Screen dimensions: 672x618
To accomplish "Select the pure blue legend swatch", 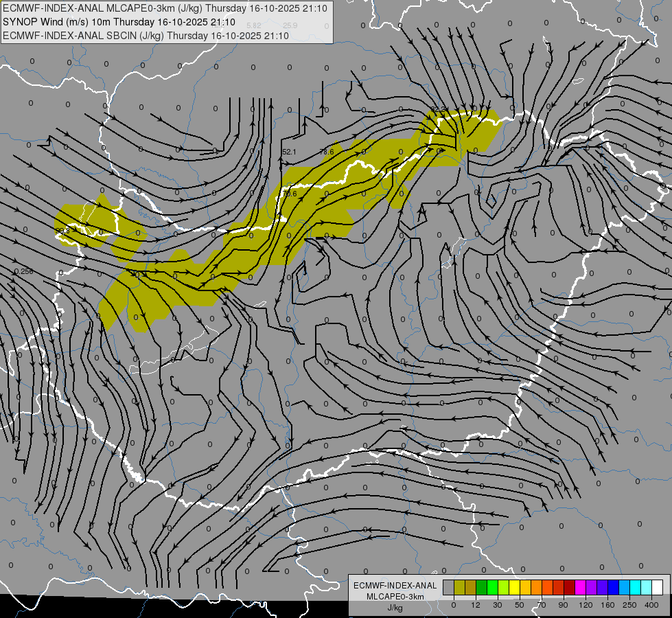I will (x=613, y=587).
